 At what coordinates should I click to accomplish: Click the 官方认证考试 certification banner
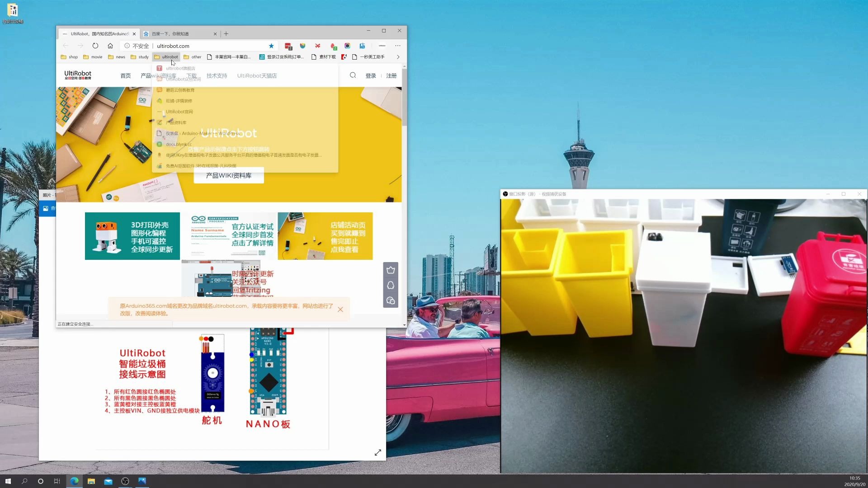[x=229, y=236]
